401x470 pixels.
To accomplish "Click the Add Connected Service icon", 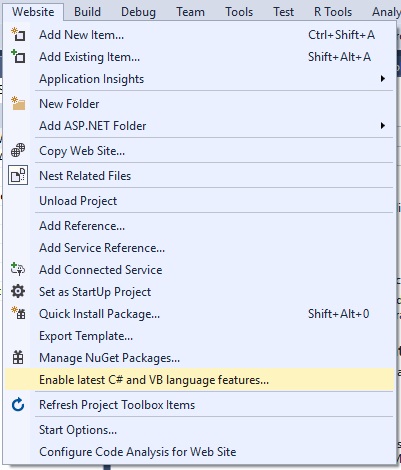I will (x=18, y=269).
